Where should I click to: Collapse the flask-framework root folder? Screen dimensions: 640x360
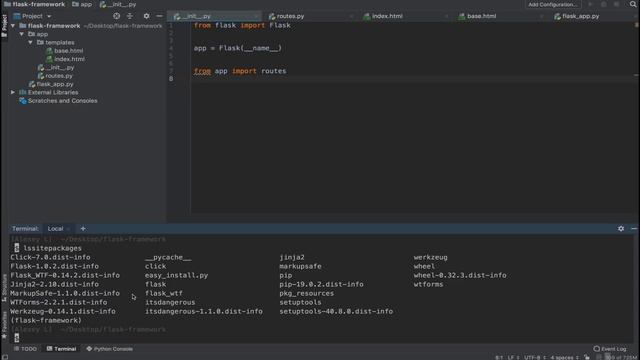(13, 26)
